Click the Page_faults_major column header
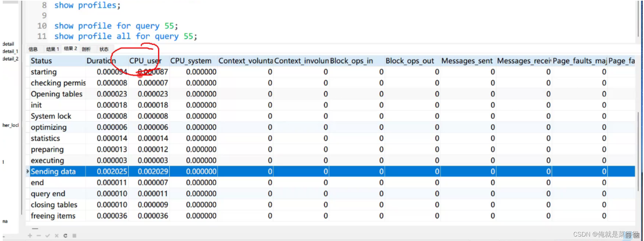Image resolution: width=644 pixels, height=241 pixels. tap(580, 61)
